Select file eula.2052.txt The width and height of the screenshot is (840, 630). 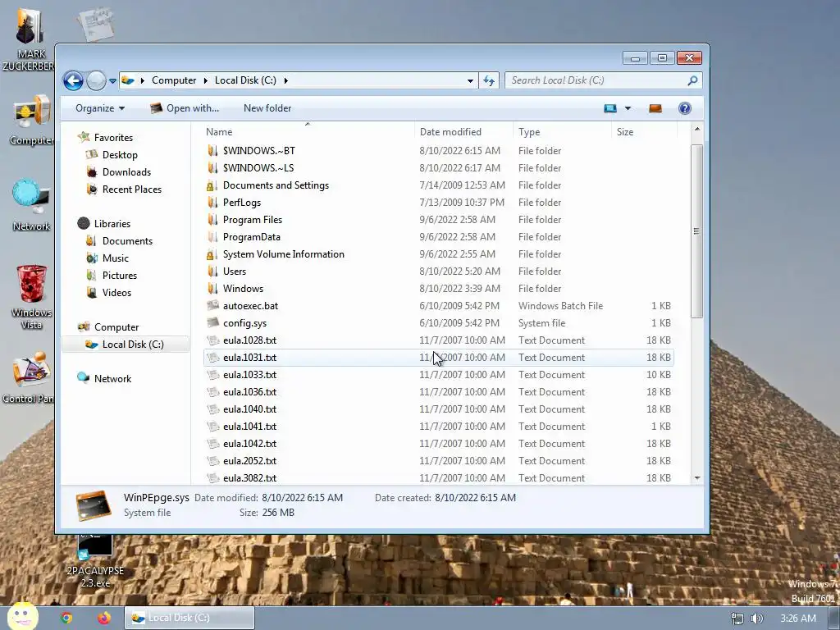tap(438, 461)
